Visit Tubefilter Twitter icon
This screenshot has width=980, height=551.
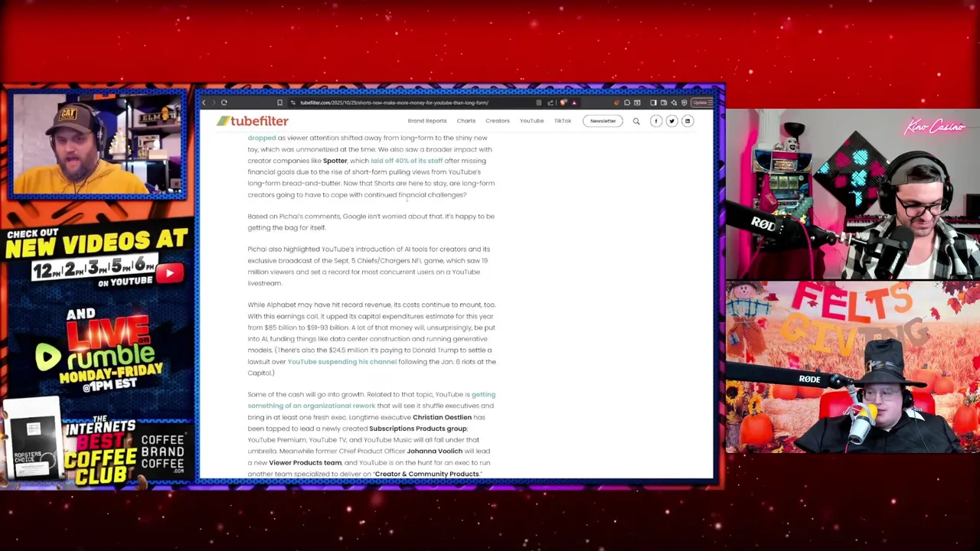(x=671, y=121)
